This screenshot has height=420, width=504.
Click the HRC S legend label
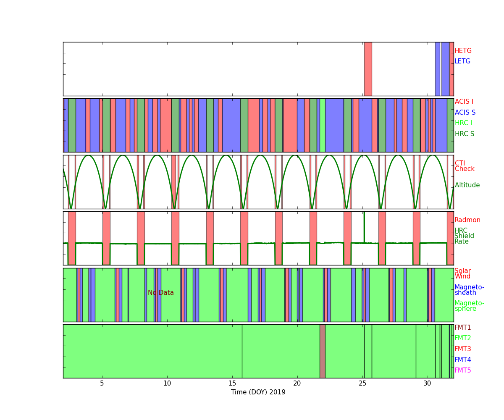coord(464,134)
